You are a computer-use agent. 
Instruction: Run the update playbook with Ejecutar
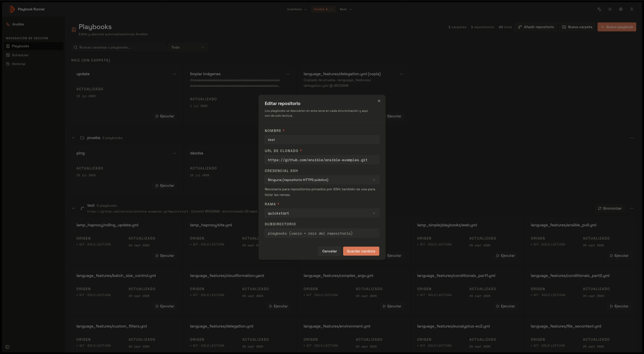click(165, 116)
